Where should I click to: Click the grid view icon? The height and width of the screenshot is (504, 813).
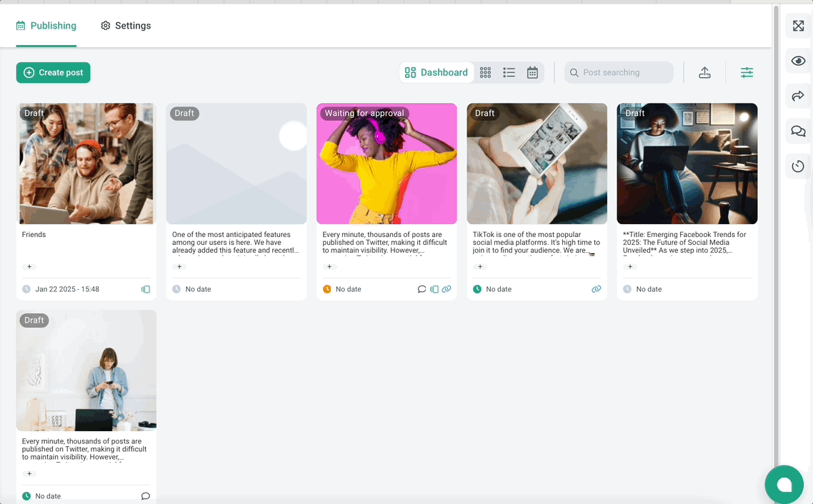(486, 72)
